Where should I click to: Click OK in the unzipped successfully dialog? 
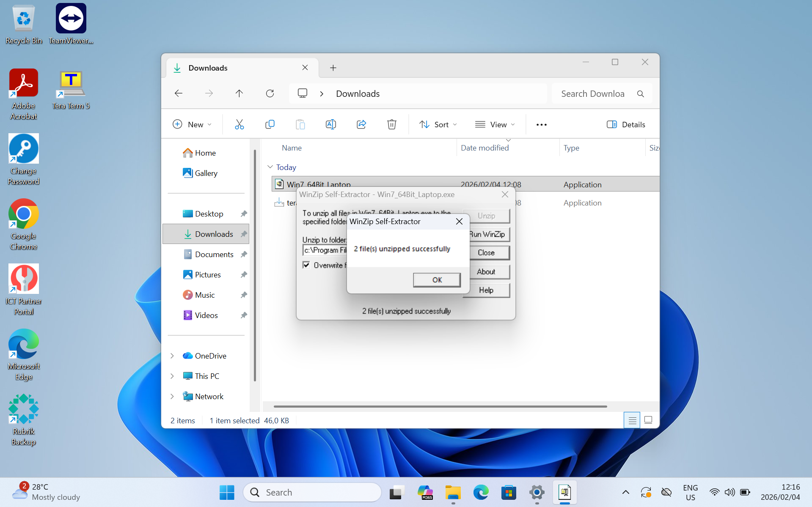point(437,280)
